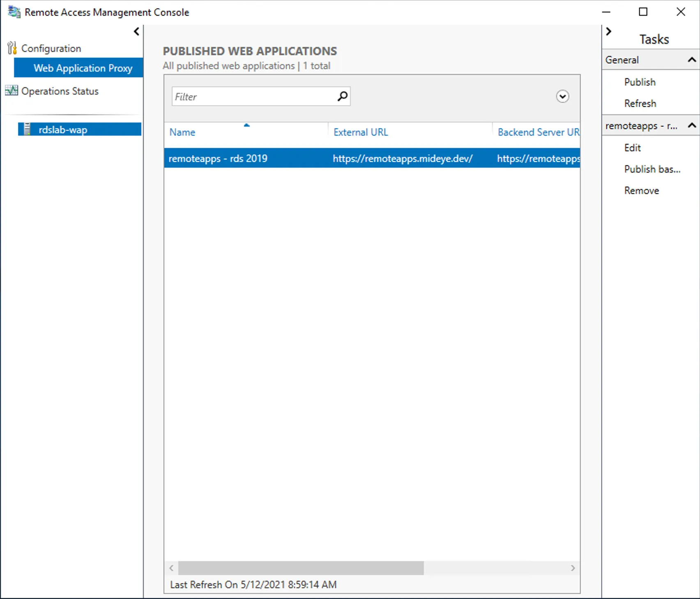Viewport: 700px width, 599px height.
Task: Sort by the External URL column header
Action: pos(360,132)
